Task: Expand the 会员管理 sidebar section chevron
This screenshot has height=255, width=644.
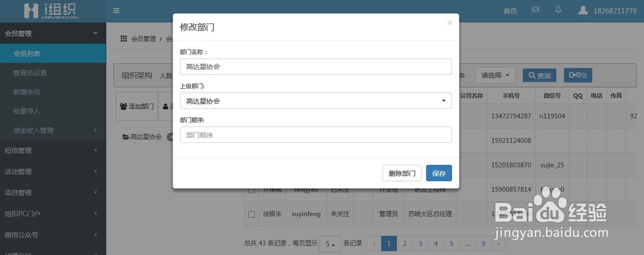Action: pos(95,33)
